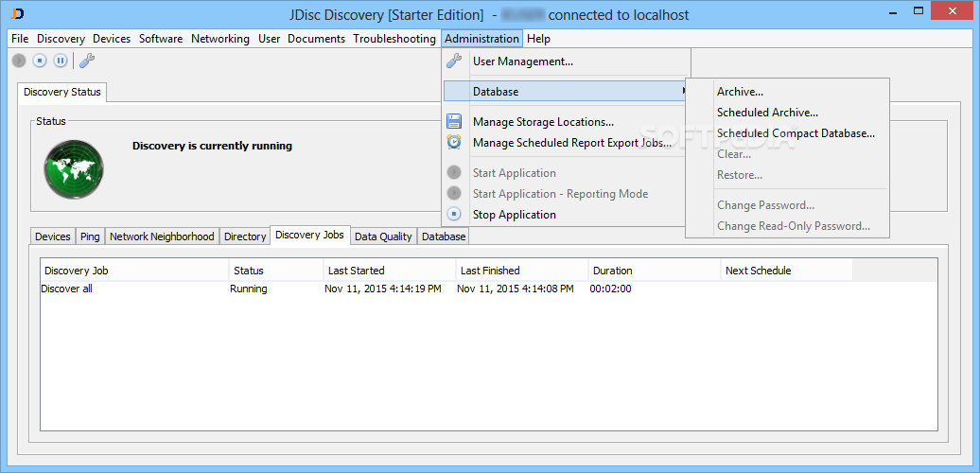The image size is (980, 473).
Task: Click the wrench icon beside User Management
Action: point(454,61)
